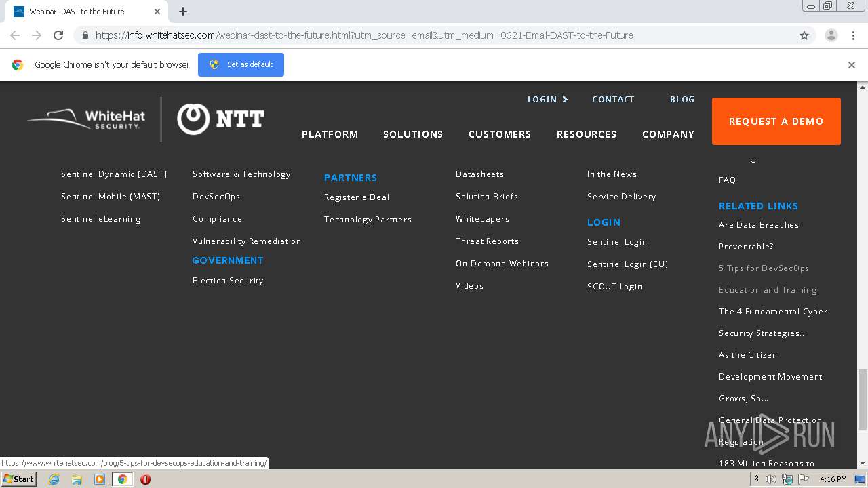Expand the LOGIN menu chevron

coord(565,99)
